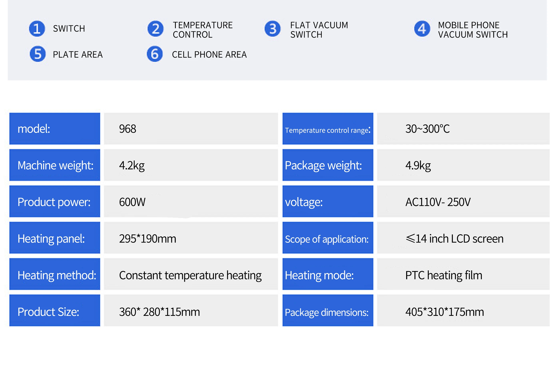
Task: Click the number 3 flat vacuum badge
Action: click(x=273, y=29)
